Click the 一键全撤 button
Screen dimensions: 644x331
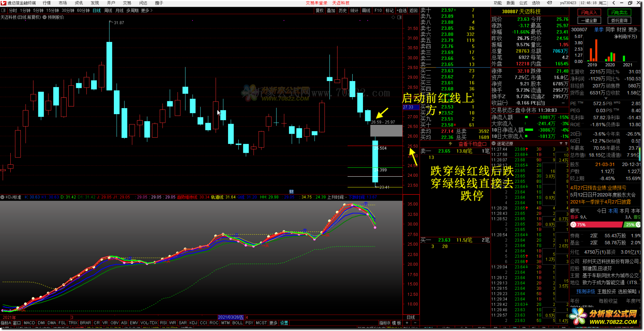(589, 21)
